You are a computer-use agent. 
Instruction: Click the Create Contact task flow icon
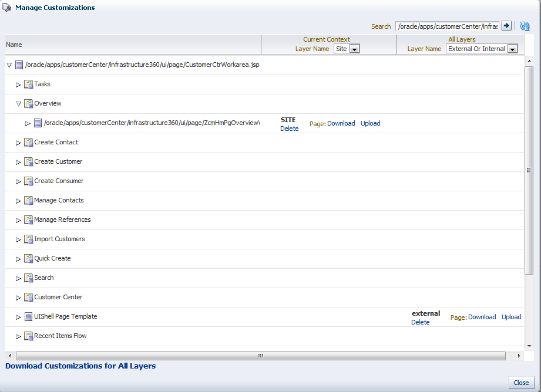click(28, 142)
